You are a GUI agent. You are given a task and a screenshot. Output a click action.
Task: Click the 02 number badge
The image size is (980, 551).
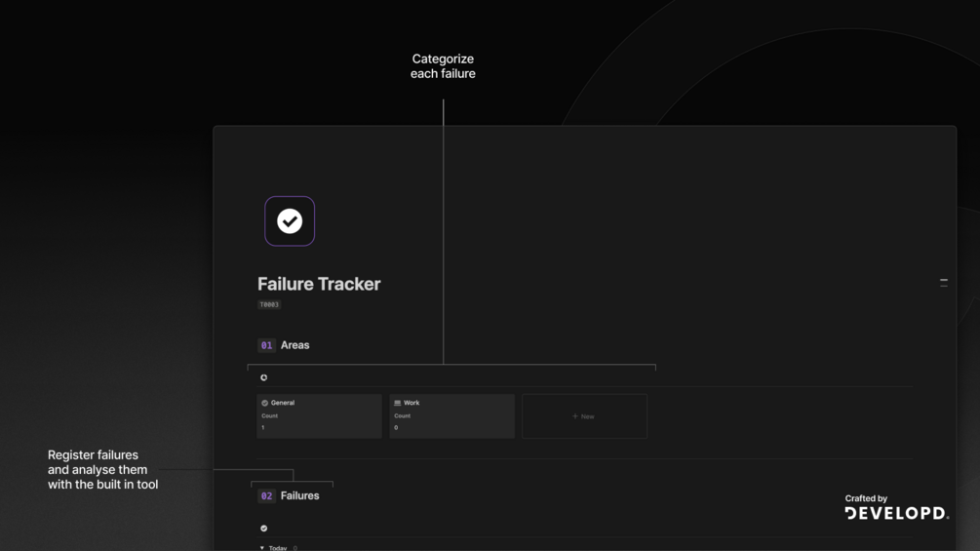266,496
